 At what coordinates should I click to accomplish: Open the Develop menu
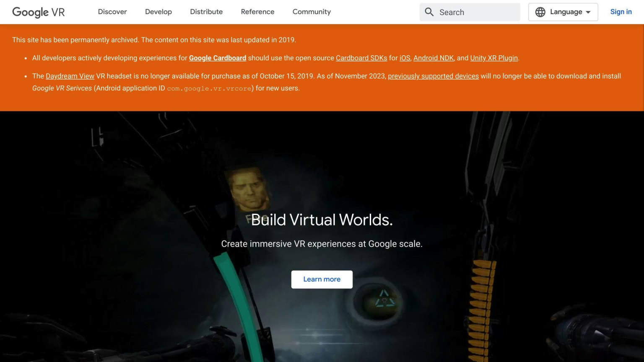click(158, 12)
